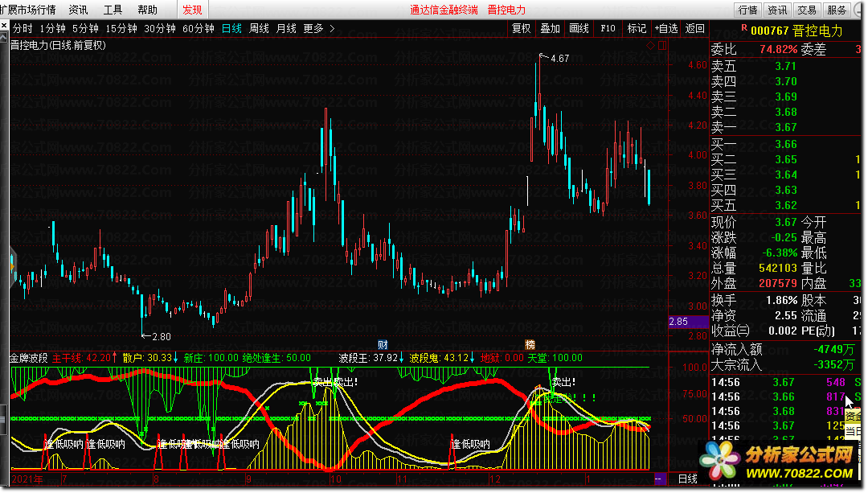Viewport: 868px width, 493px height.
Task: Click the 2021年 label on the time axis
Action: [x=27, y=479]
